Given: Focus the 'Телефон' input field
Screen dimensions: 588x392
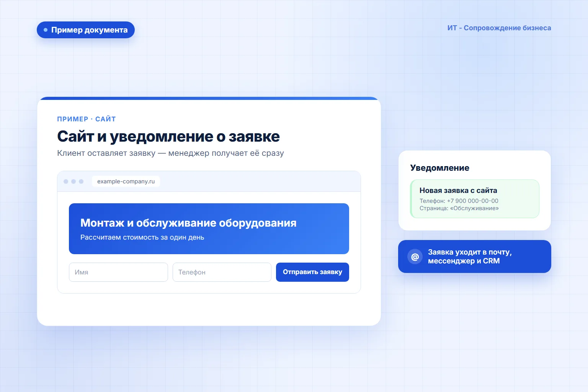Looking at the screenshot, I should (222, 272).
